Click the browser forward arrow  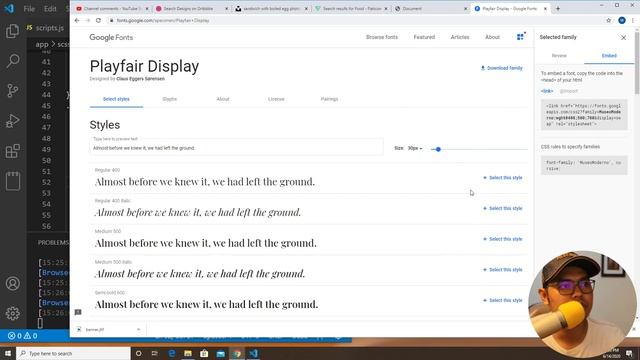point(87,20)
